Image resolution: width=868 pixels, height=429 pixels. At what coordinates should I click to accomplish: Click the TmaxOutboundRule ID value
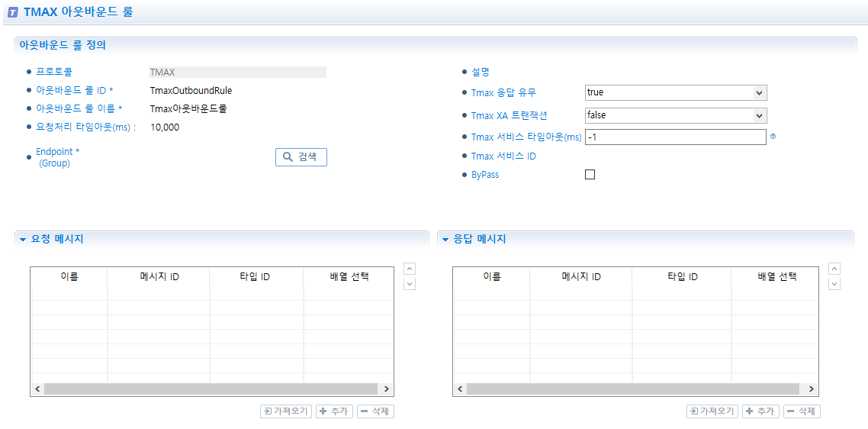191,90
